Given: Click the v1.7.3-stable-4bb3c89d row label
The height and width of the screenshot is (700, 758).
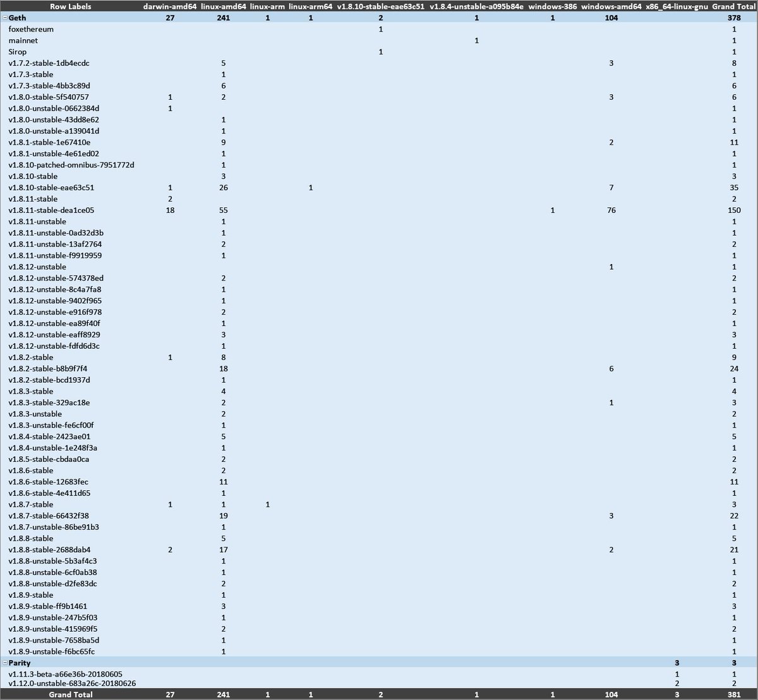Looking at the screenshot, I should pyautogui.click(x=49, y=86).
